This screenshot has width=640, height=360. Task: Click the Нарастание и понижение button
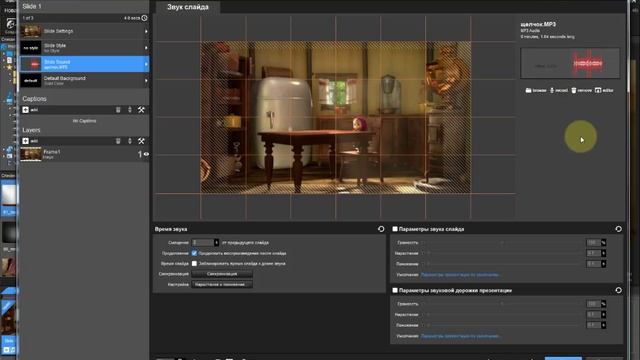[222, 284]
